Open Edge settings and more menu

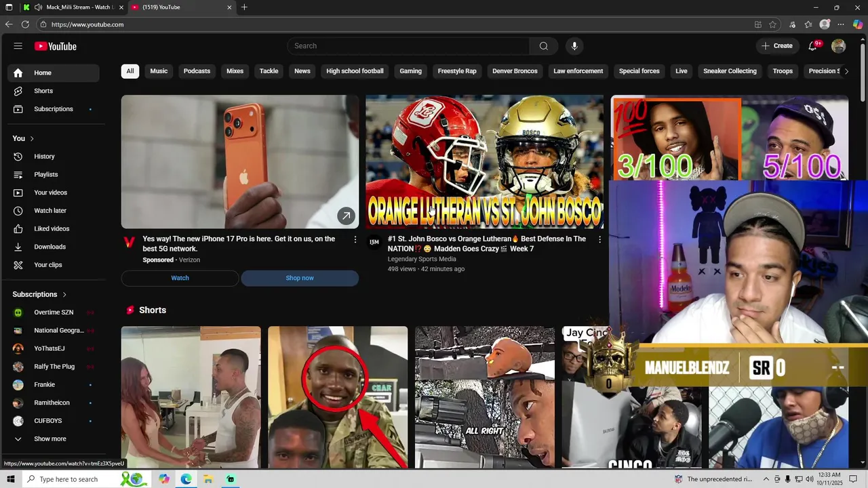(x=842, y=24)
